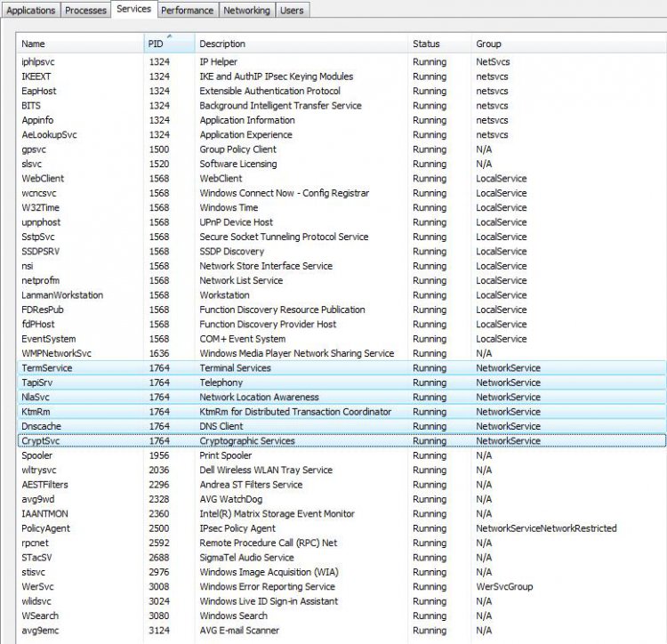Select the WebClient service name
The image size is (667, 644).
tap(43, 179)
